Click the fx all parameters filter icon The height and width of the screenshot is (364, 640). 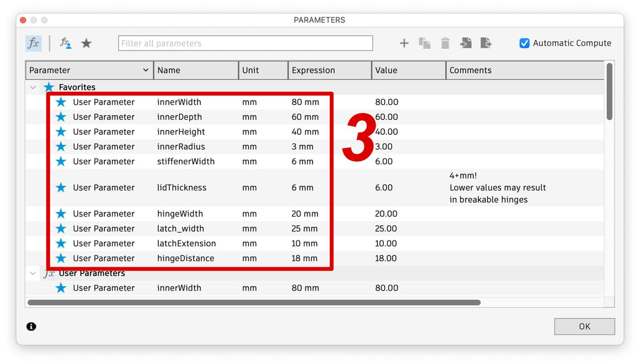[x=34, y=43]
